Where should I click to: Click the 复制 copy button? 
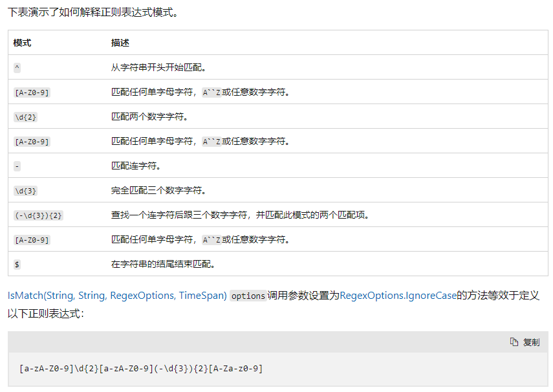pyautogui.click(x=530, y=342)
